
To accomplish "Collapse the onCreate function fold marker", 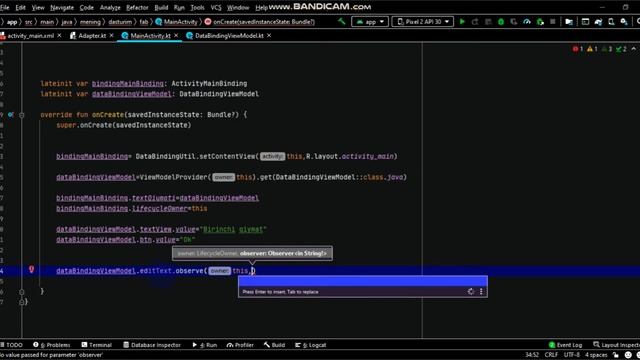I will click(22, 115).
